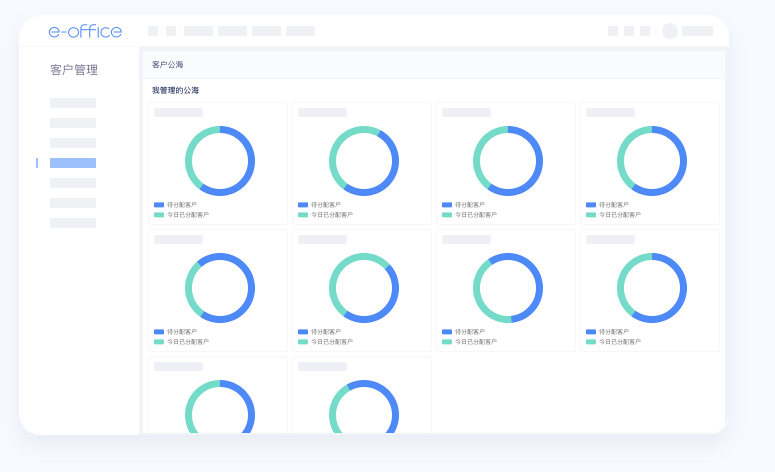Select the first sidebar menu item under 客户管理
The width and height of the screenshot is (775, 472).
73,103
